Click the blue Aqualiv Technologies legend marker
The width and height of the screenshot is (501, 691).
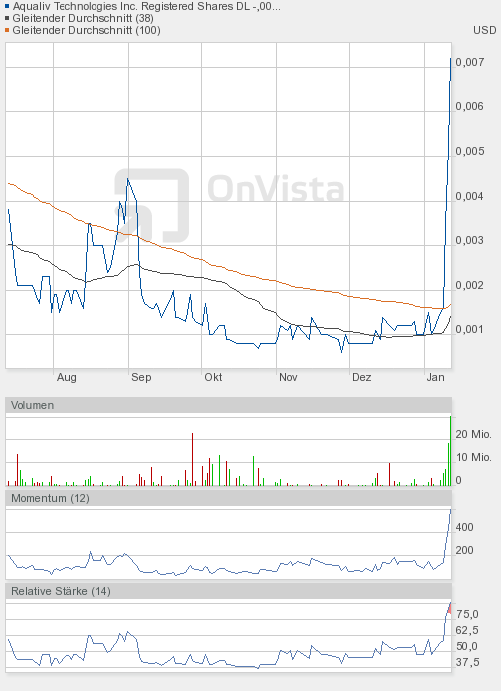click(x=7, y=7)
